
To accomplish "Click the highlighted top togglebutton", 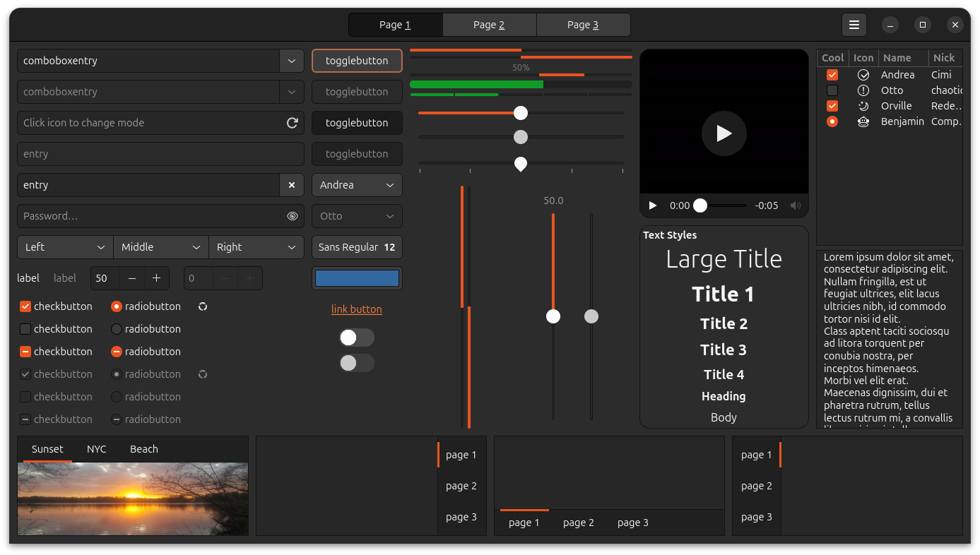I will pyautogui.click(x=357, y=61).
